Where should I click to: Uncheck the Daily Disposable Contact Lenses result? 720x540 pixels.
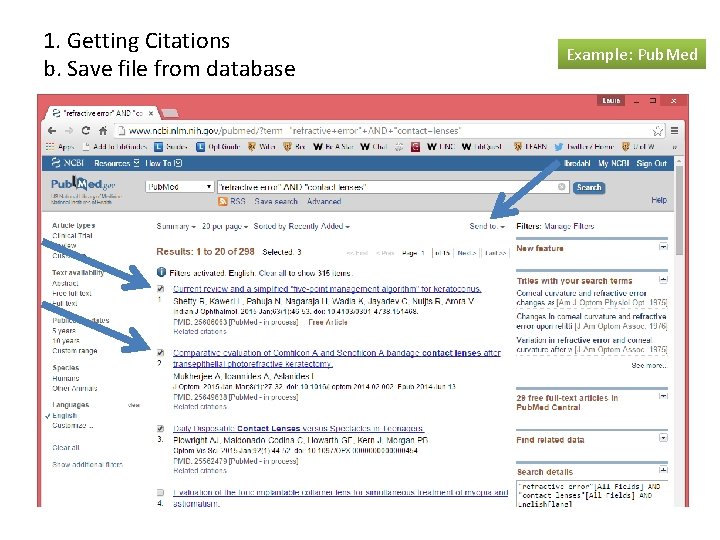160,428
